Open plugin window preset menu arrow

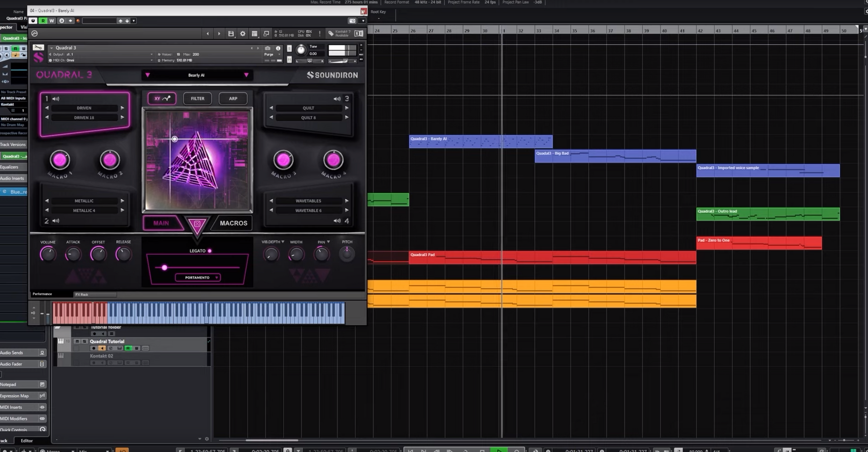[134, 21]
